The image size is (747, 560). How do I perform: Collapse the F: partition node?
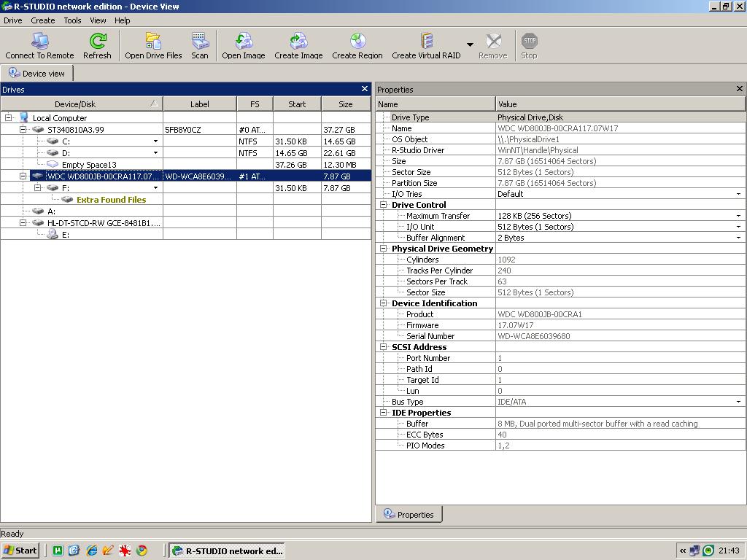(37, 187)
